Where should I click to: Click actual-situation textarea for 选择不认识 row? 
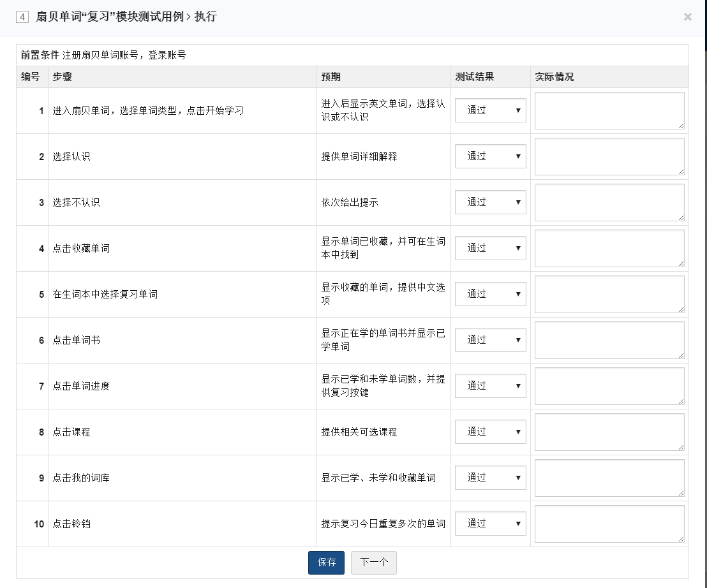click(x=609, y=203)
